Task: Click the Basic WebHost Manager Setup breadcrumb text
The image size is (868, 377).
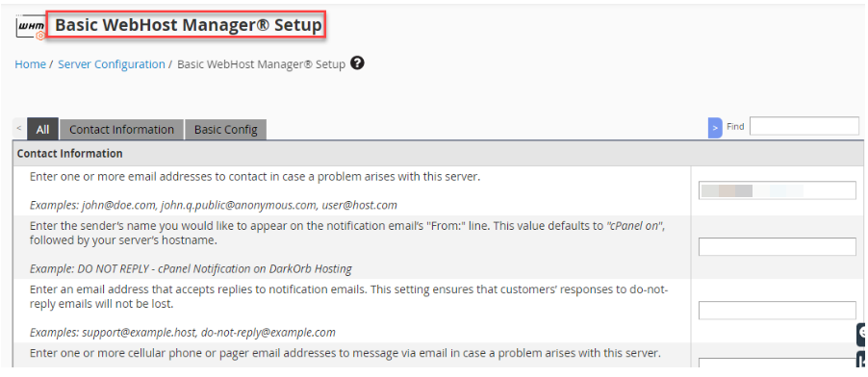Action: point(262,64)
